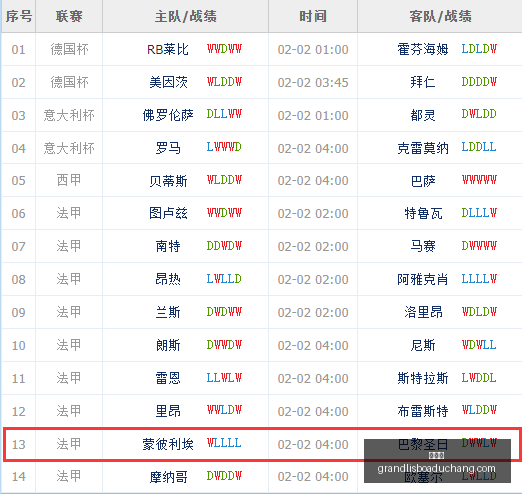Click the 联赛 column header
The height and width of the screenshot is (494, 522).
(x=69, y=16)
